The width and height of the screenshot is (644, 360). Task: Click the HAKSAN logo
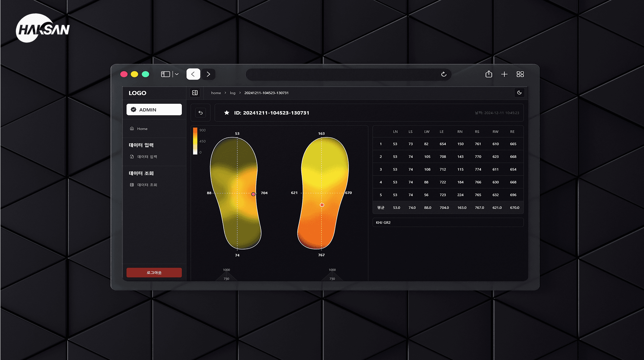click(42, 28)
